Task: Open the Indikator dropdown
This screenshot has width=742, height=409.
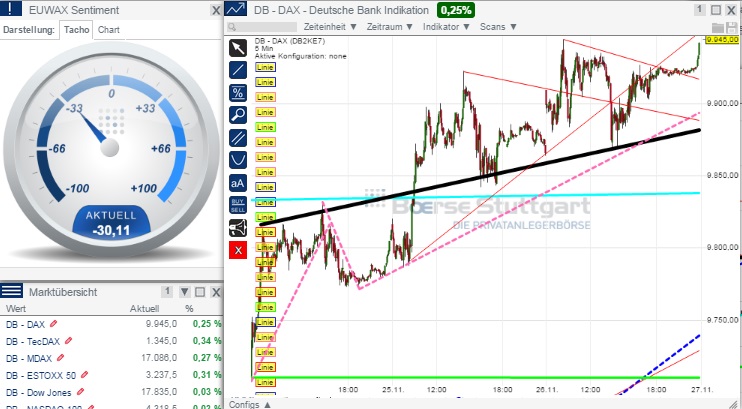Action: 446,27
